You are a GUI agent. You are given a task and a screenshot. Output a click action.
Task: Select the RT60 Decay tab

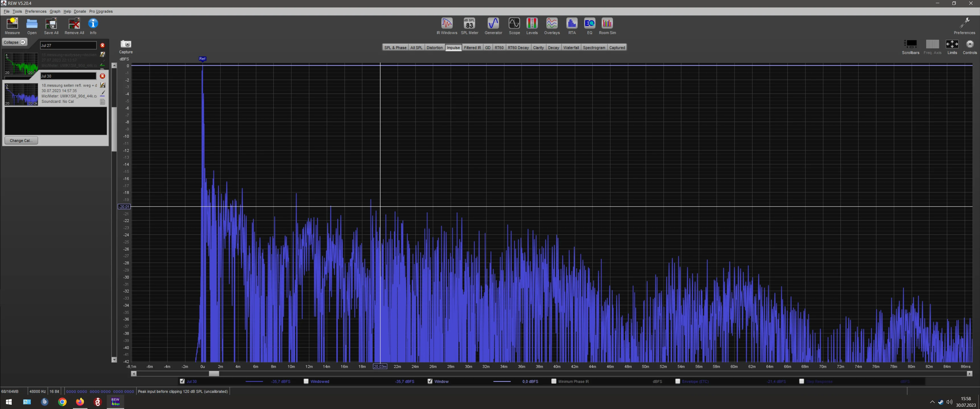518,48
